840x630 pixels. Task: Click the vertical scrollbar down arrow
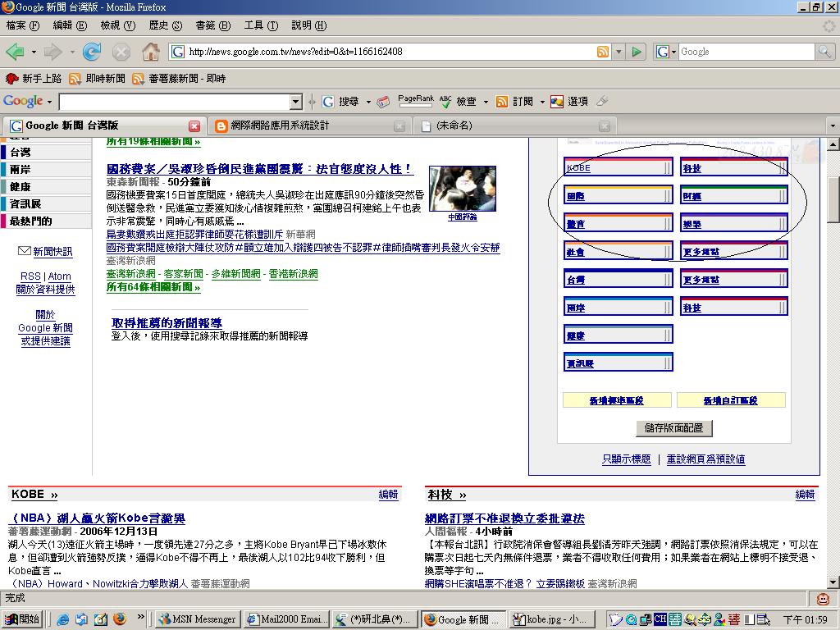click(833, 582)
